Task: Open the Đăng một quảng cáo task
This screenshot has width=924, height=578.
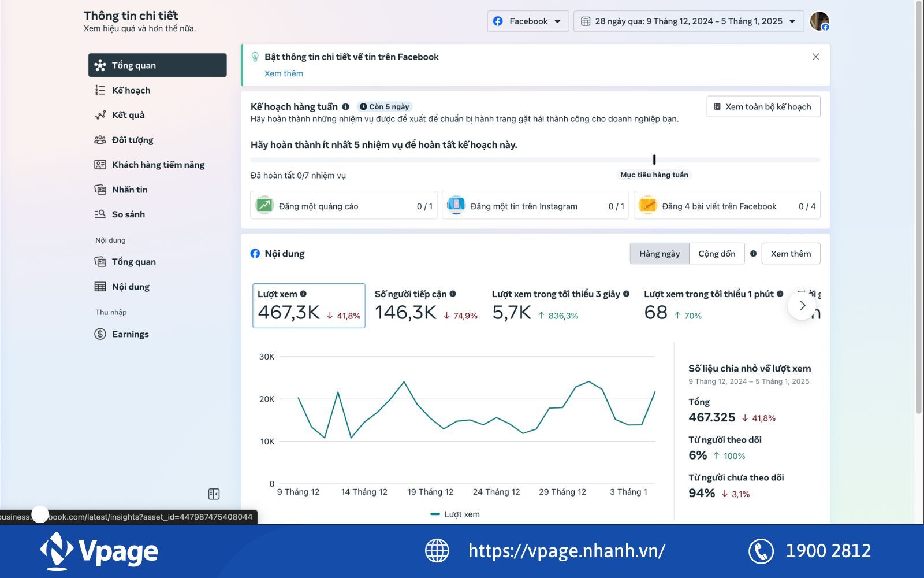Action: tap(344, 205)
